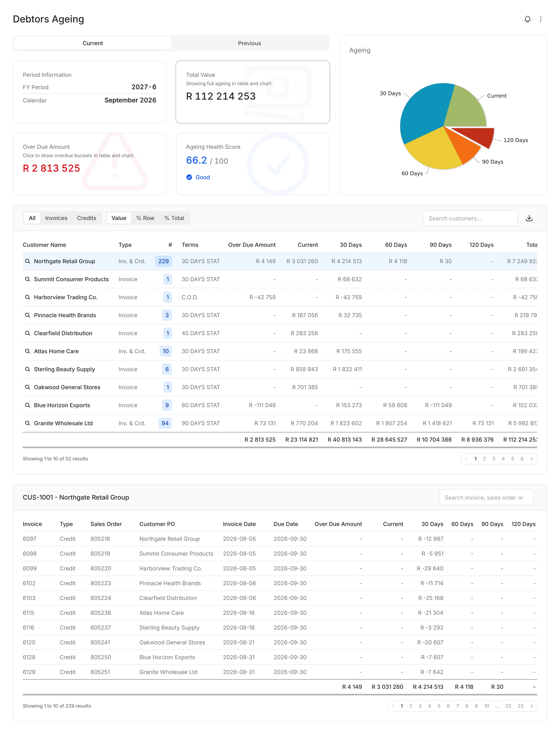Screen dimensions: 560x744
Task: Click magnifier icon beside Northgate Retail Group
Action: tap(28, 261)
